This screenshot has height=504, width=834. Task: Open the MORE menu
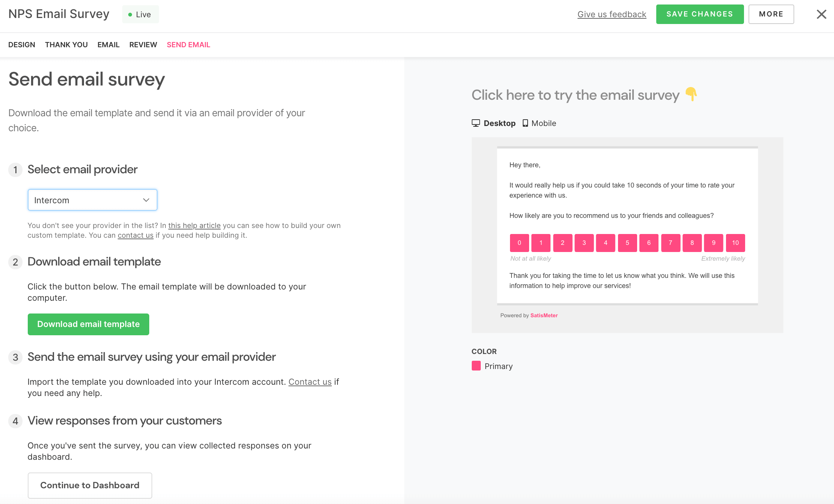click(772, 14)
